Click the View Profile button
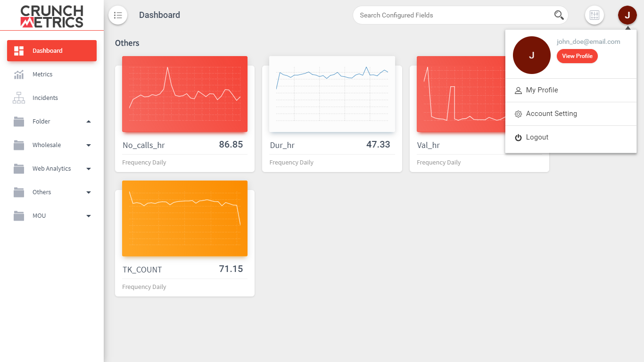 click(577, 56)
